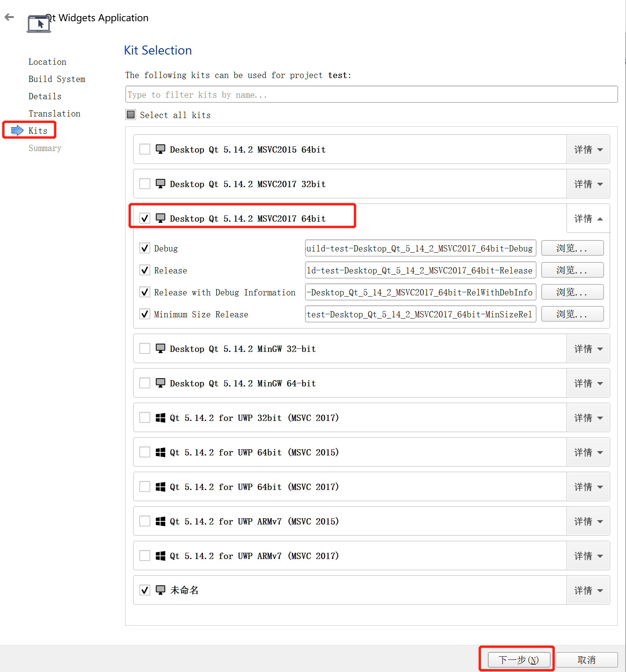The height and width of the screenshot is (672, 626).
Task: Uncheck the Release build configuration
Action: [145, 270]
